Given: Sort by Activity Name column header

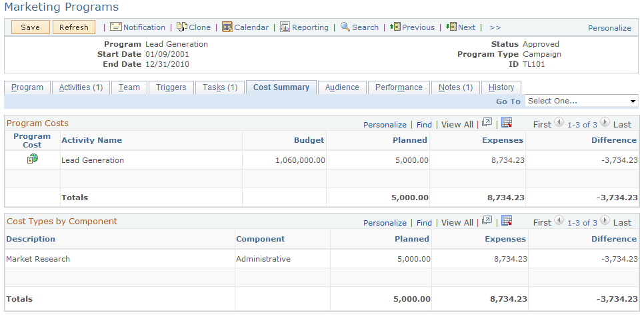Looking at the screenshot, I should coord(91,140).
